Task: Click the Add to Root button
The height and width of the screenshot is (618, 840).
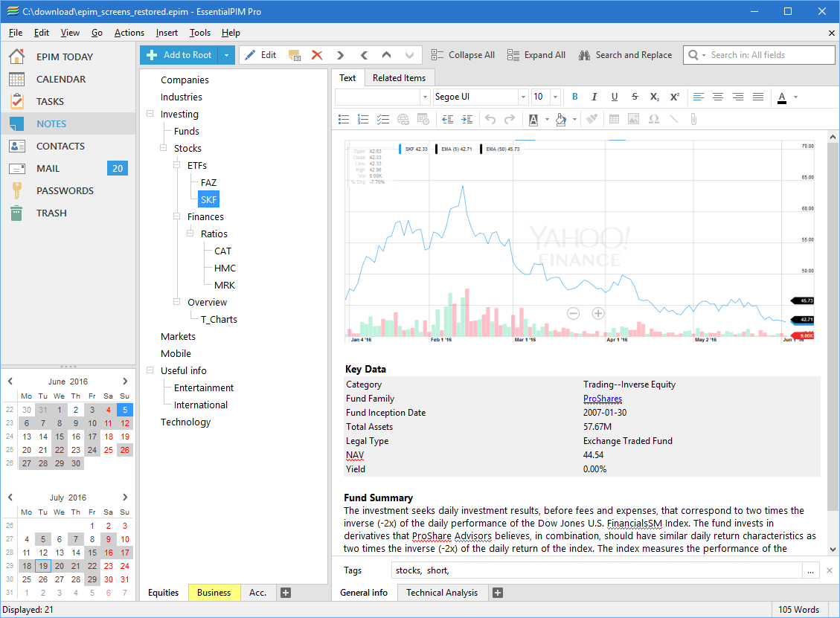Action: click(179, 55)
